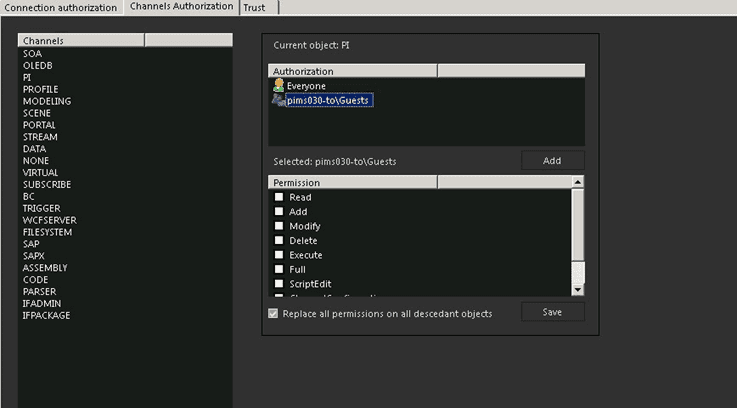This screenshot has height=408, width=737.
Task: Select the ASSEMBLY channel
Action: [45, 268]
